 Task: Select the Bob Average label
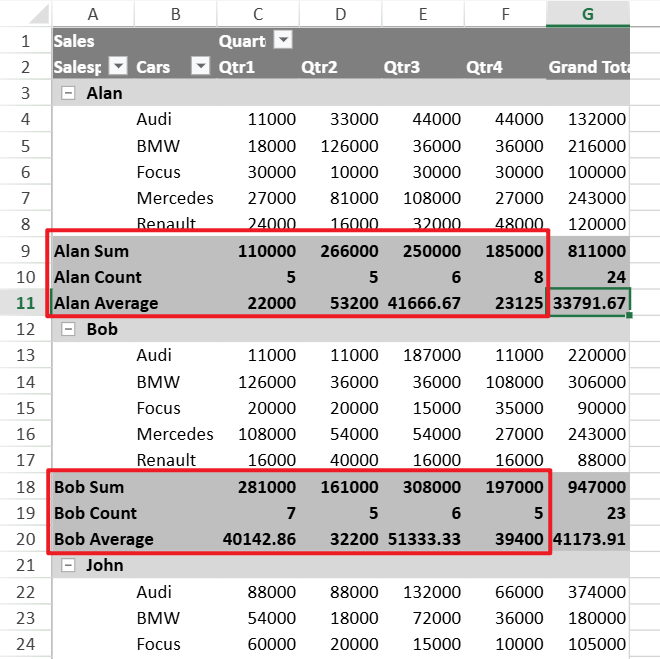(104, 539)
